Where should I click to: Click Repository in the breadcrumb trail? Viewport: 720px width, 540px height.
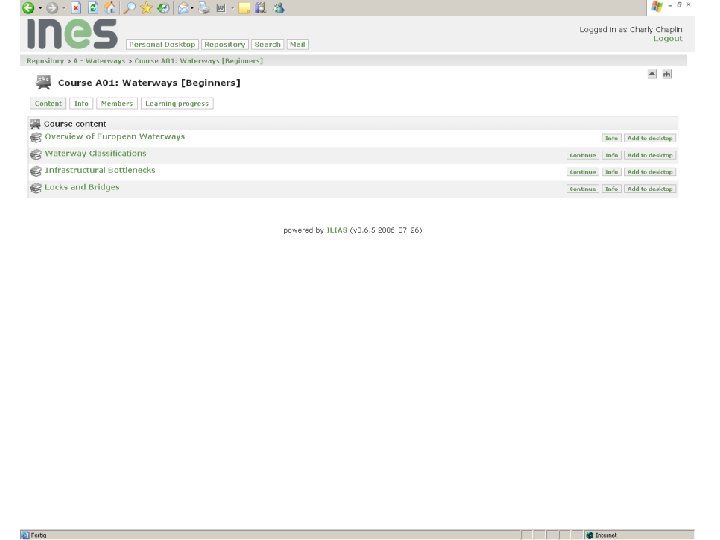[x=45, y=61]
